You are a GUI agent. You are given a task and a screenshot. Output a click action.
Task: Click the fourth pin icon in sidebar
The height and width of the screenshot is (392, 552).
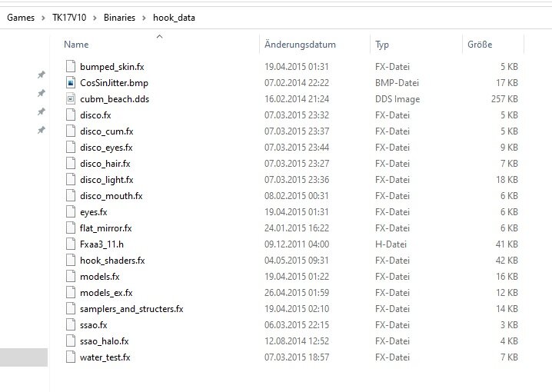pyautogui.click(x=42, y=130)
